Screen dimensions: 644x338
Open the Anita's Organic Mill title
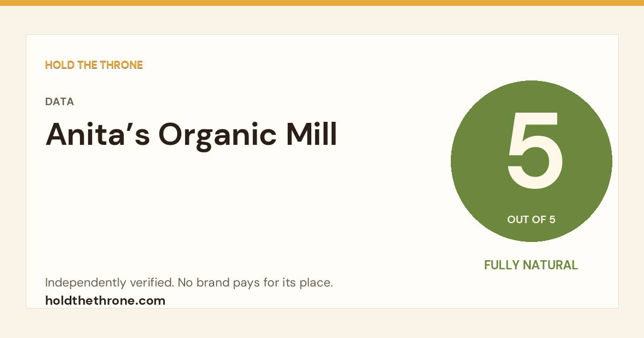(x=191, y=135)
